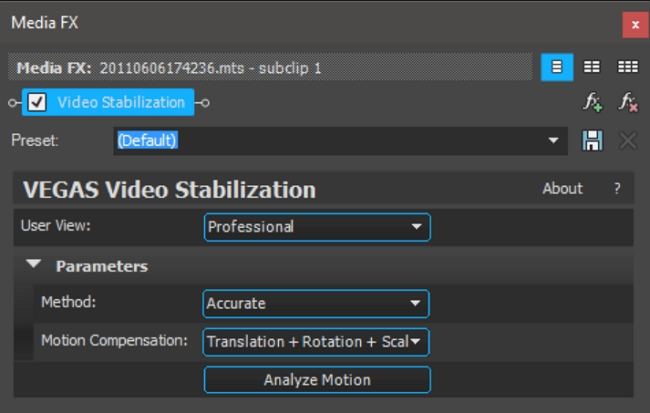
Task: Switch to single-column list view icon
Action: pyautogui.click(x=557, y=67)
